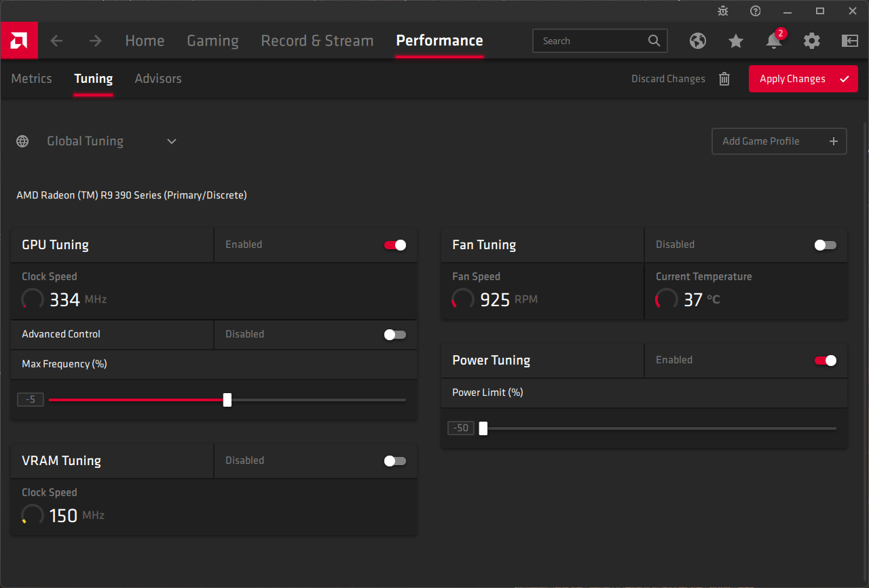Viewport: 869px width, 588px height.
Task: Open the help question mark icon
Action: point(756,11)
